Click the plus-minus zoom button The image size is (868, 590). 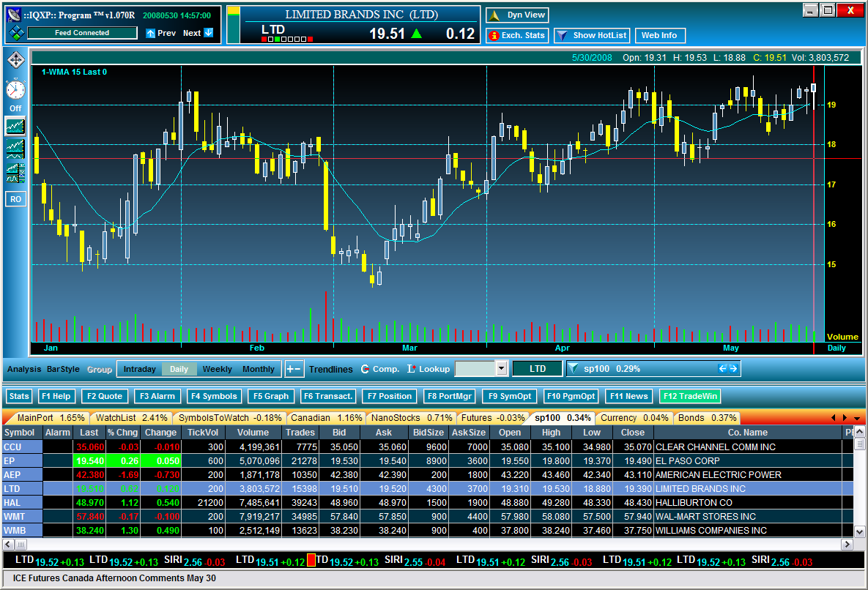point(294,369)
